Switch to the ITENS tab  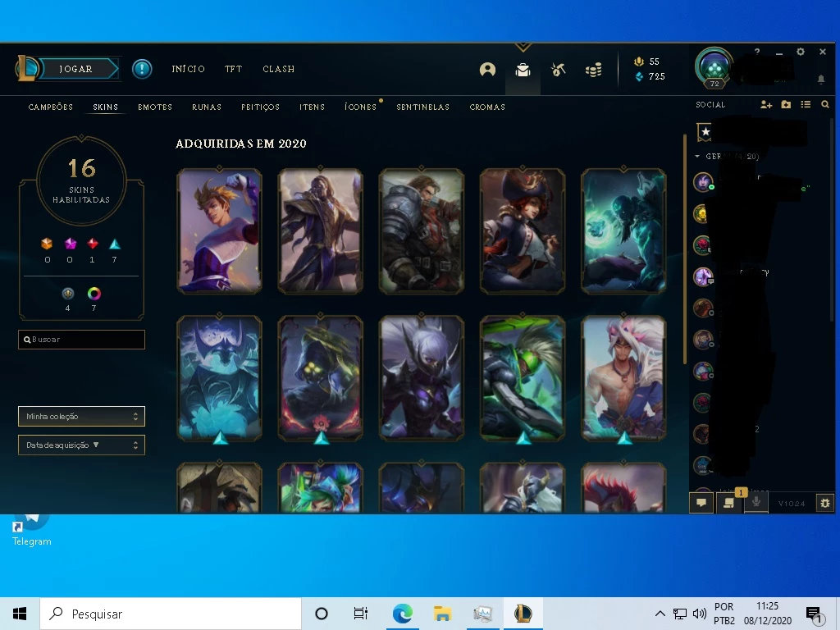[x=313, y=107]
